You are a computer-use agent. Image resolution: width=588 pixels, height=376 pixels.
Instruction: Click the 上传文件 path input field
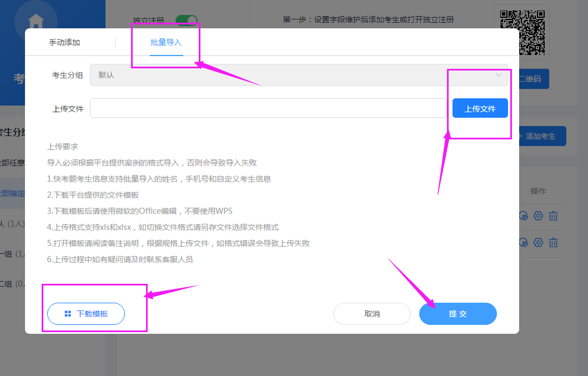268,108
